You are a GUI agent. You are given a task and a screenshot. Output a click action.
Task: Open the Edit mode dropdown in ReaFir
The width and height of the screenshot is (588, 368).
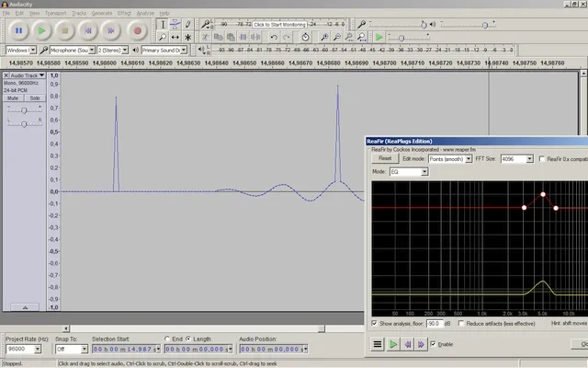tap(468, 159)
